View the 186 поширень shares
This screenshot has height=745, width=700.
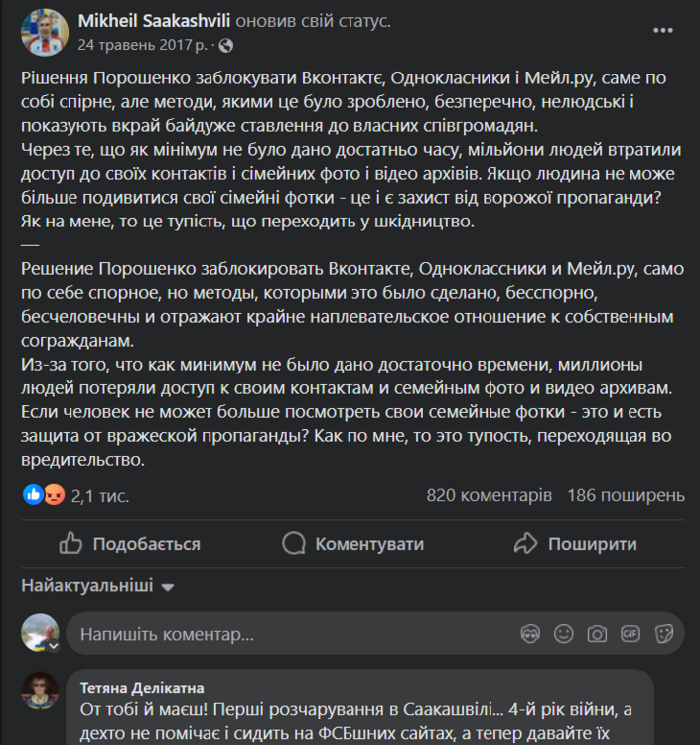(626, 494)
